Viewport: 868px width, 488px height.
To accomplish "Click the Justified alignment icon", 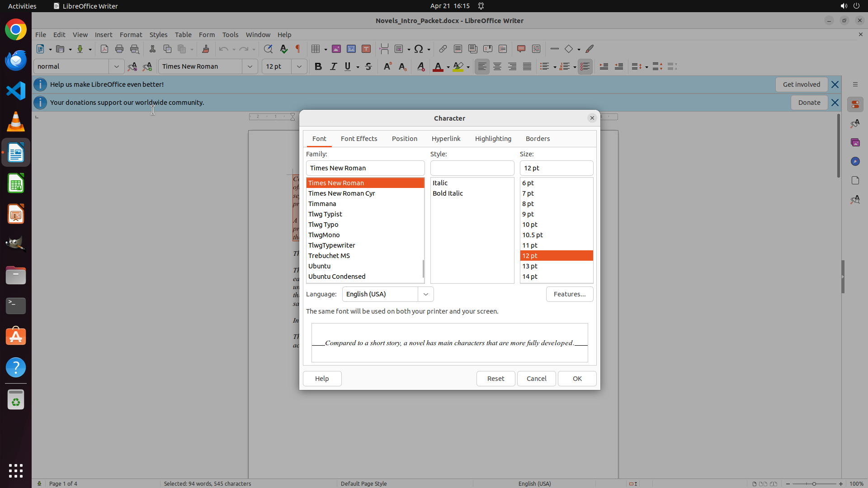I will tap(527, 66).
